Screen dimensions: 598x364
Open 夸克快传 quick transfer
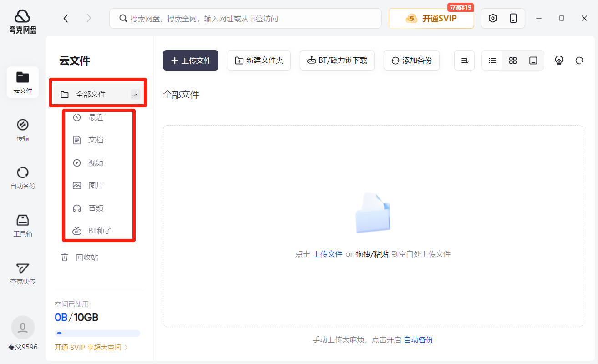point(23,273)
